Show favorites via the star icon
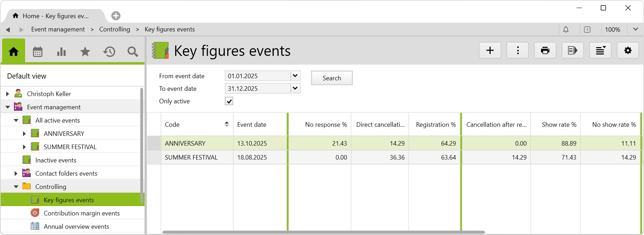 pyautogui.click(x=85, y=52)
